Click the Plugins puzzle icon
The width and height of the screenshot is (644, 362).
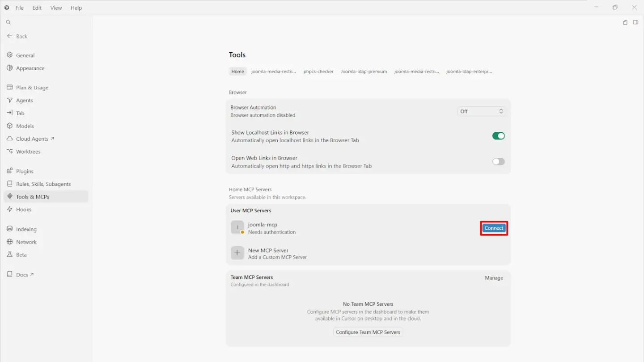click(10, 171)
